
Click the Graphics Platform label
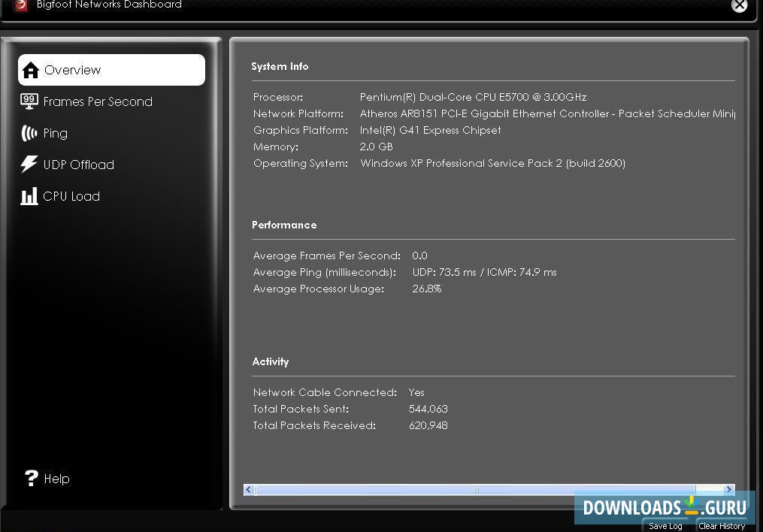pyautogui.click(x=301, y=130)
